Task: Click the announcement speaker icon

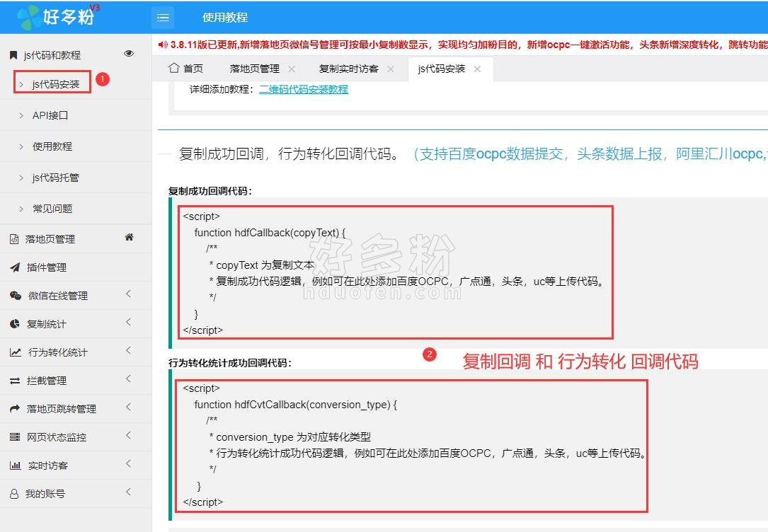Action: click(163, 45)
